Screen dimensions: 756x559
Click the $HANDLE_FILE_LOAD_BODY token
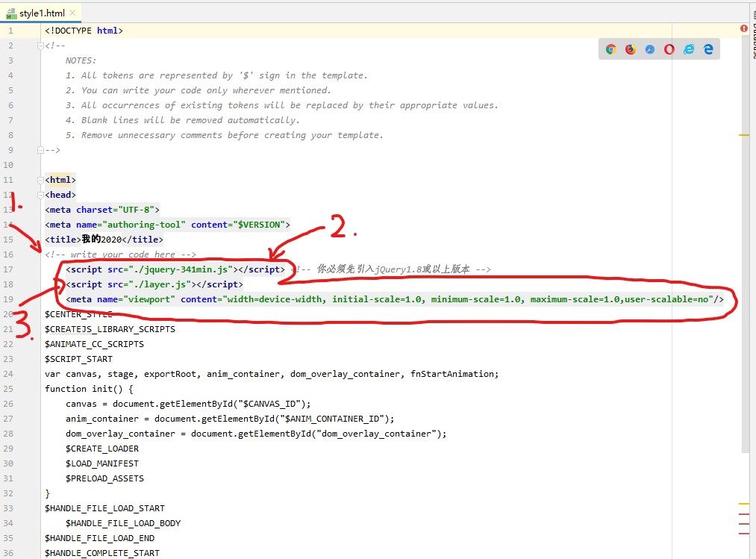[123, 524]
